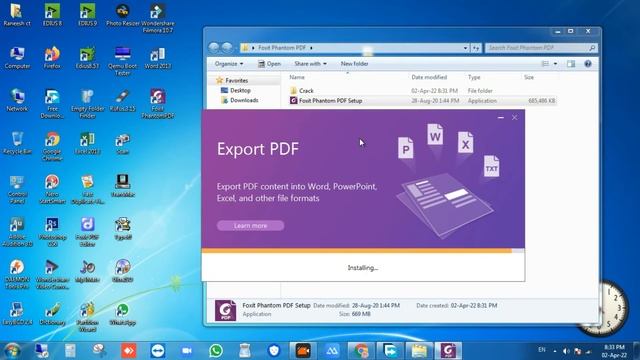This screenshot has height=360, width=640.
Task: Minimize the Foxit installer window
Action: [501, 118]
